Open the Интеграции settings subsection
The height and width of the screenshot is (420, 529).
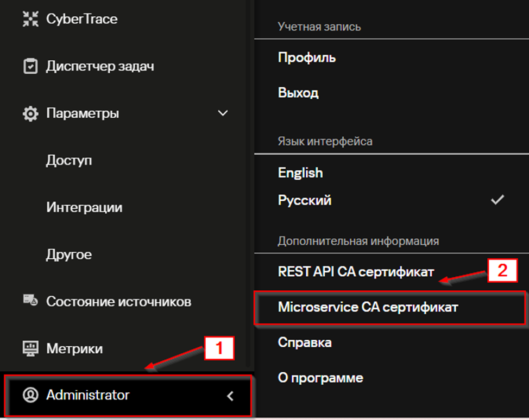pyautogui.click(x=84, y=207)
